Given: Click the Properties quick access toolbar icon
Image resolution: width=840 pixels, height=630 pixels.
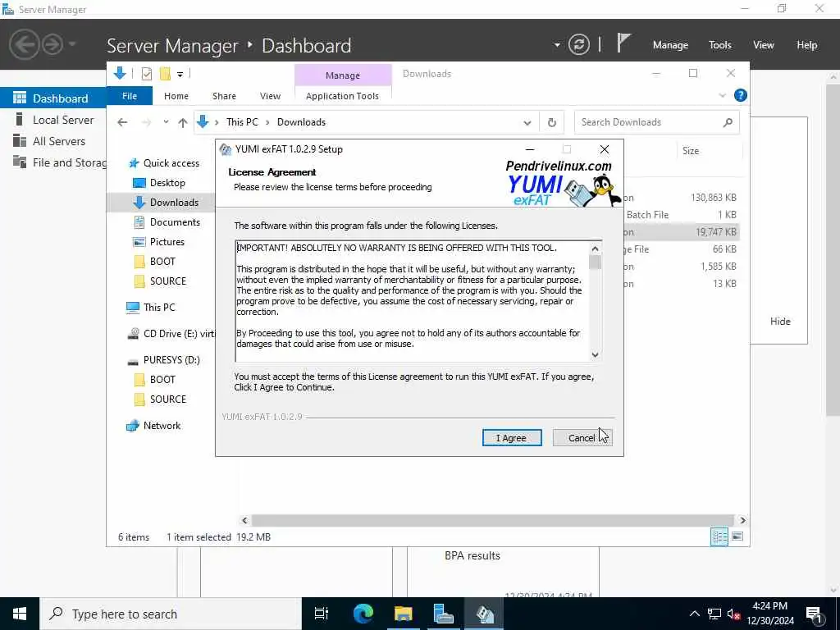Looking at the screenshot, I should [146, 73].
